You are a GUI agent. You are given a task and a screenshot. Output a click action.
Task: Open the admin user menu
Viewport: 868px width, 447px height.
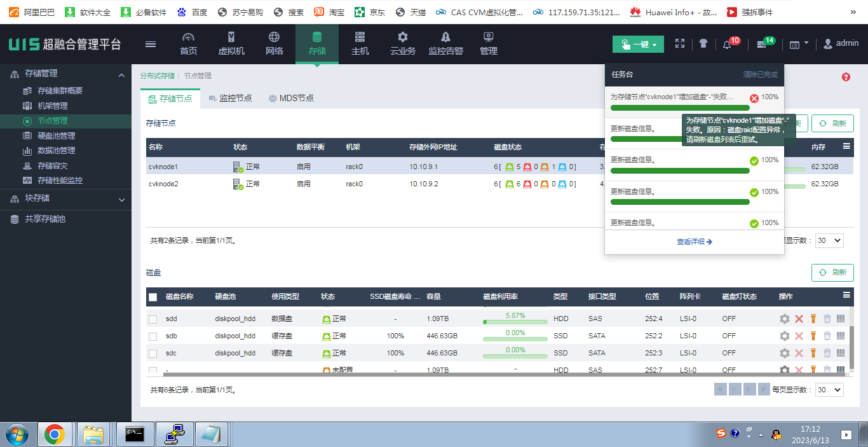(841, 43)
